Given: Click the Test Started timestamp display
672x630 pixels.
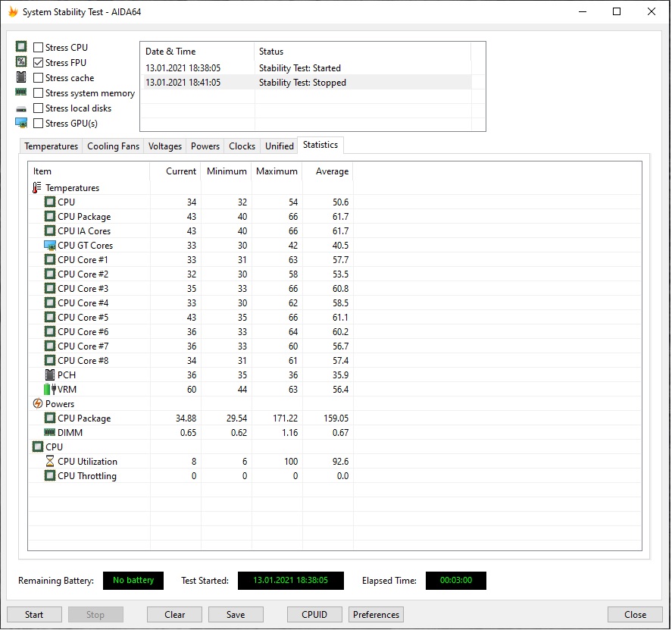Looking at the screenshot, I should (291, 580).
